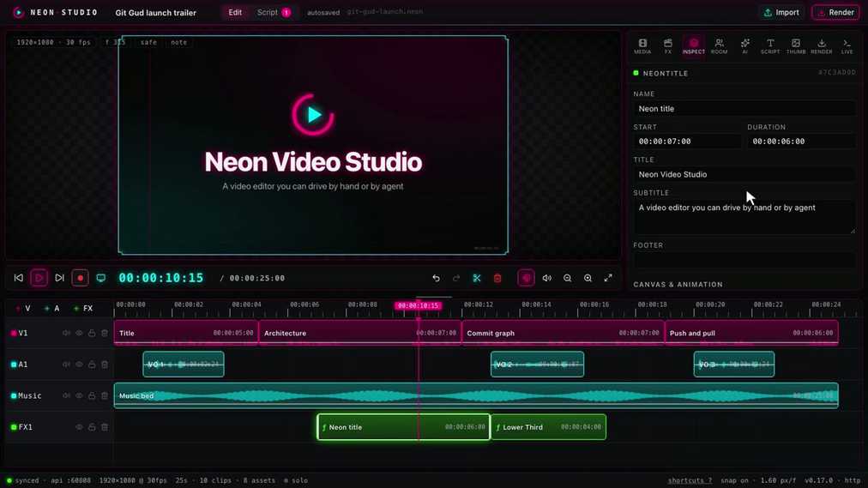Split clip with scissors icon
868x488 pixels.
click(477, 278)
